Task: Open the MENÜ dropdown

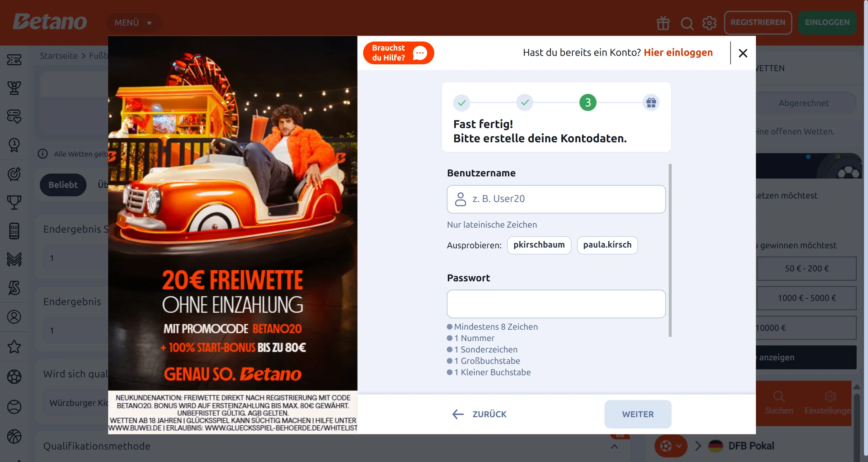Action: 134,23
